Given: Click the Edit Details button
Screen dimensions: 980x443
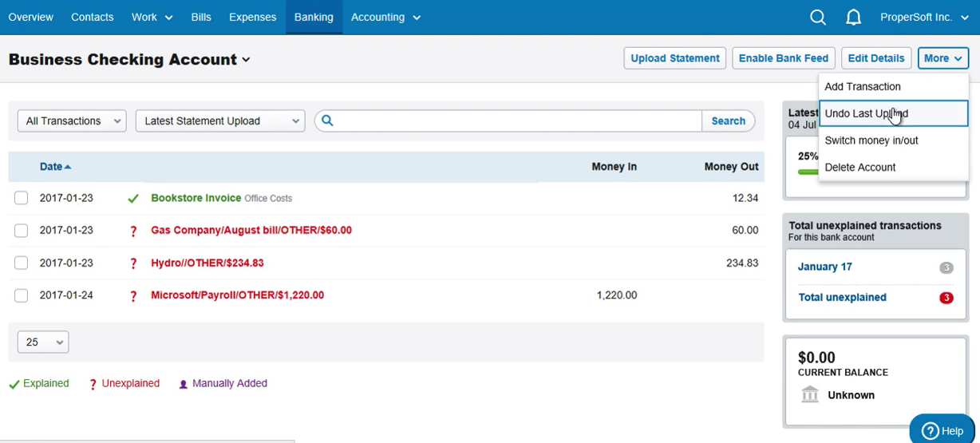Looking at the screenshot, I should [x=876, y=58].
